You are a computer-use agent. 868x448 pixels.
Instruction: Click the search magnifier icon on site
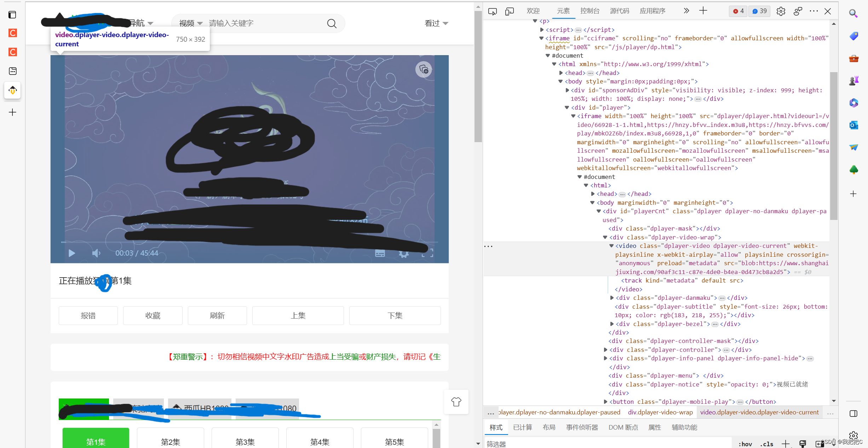pos(332,23)
